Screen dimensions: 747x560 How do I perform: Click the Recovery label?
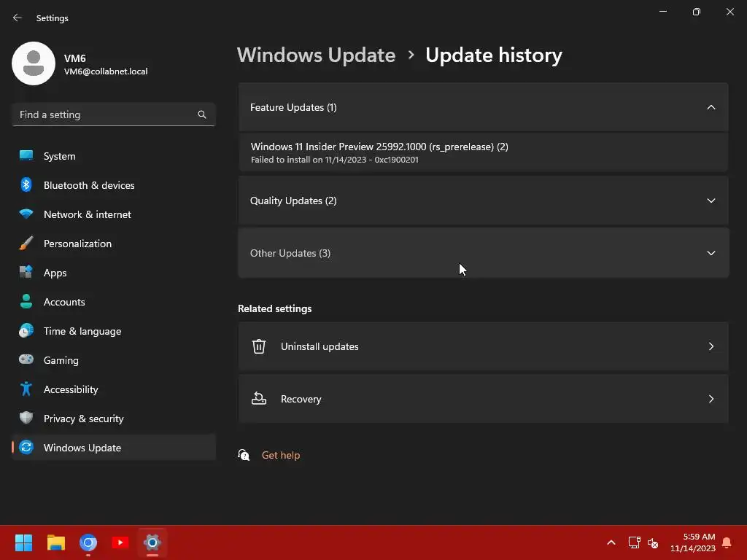coord(301,399)
